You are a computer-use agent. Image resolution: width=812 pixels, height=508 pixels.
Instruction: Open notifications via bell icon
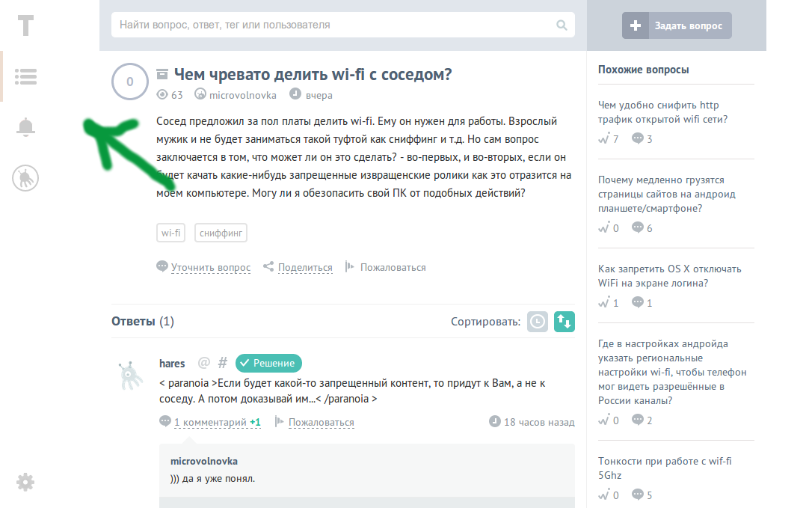pyautogui.click(x=26, y=127)
